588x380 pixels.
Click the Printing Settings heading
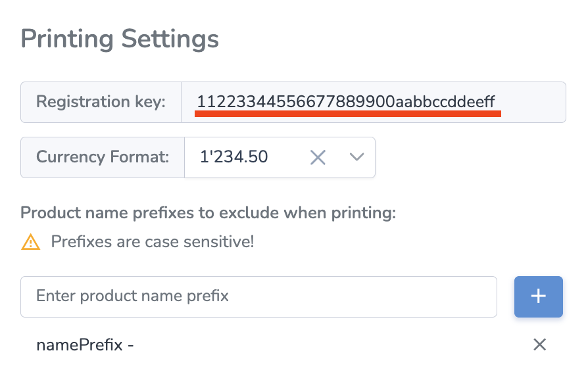tap(120, 39)
